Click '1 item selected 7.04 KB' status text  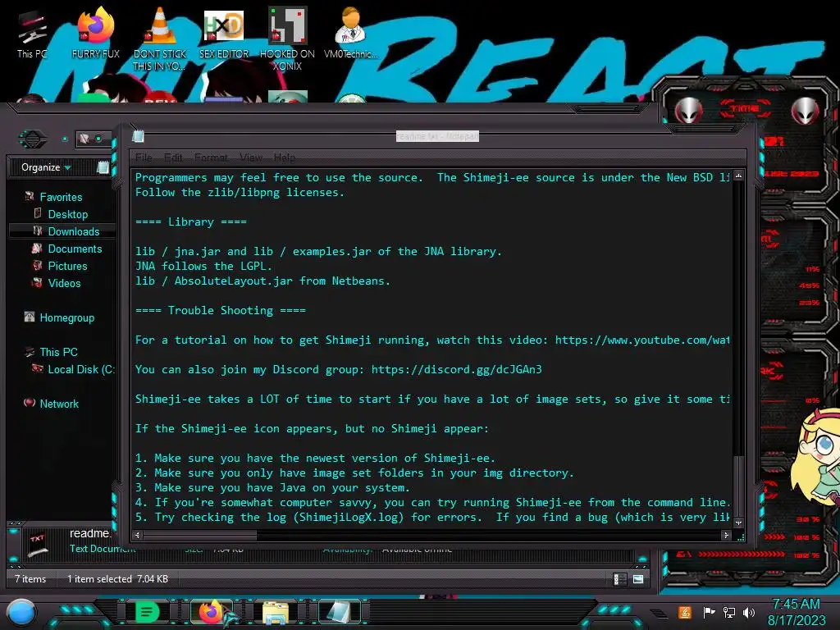[117, 579]
